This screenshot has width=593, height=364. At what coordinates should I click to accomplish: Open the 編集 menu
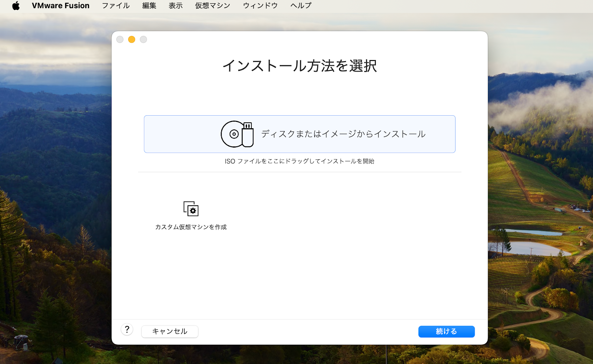pyautogui.click(x=149, y=6)
